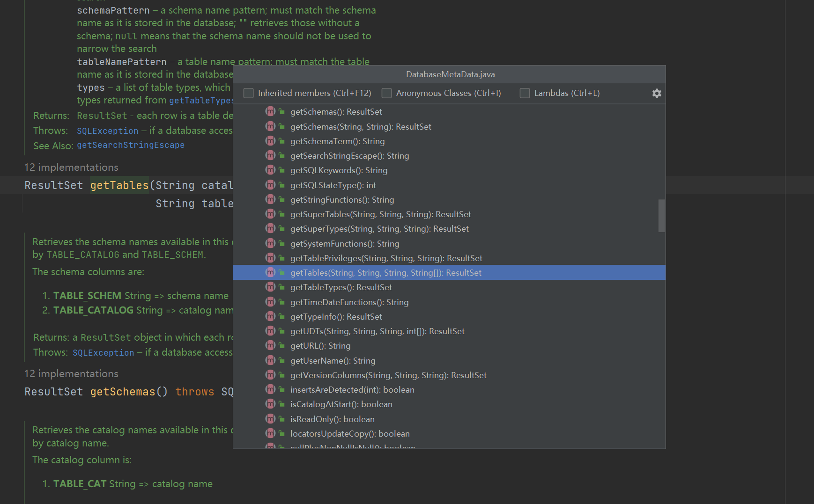
Task: Open the getSearchStringEscape documentation link
Action: pyautogui.click(x=131, y=145)
